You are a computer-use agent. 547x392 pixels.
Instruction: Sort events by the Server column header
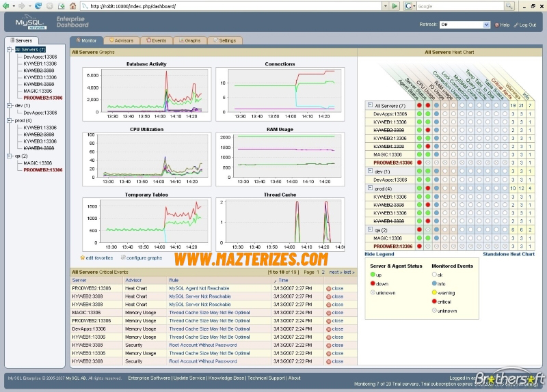[x=79, y=280]
